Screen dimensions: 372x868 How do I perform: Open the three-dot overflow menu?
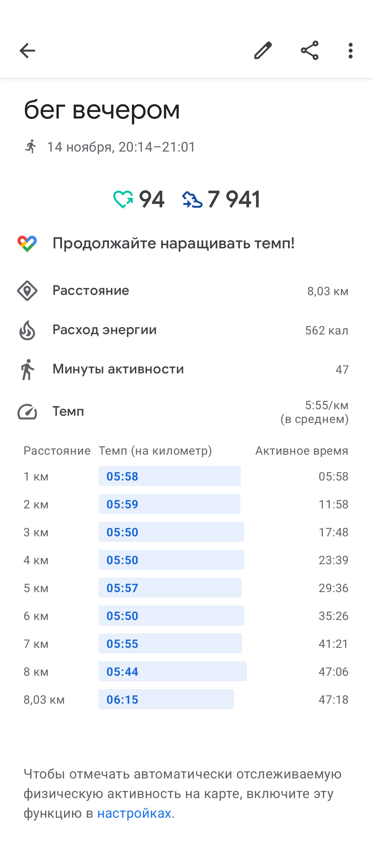[350, 51]
